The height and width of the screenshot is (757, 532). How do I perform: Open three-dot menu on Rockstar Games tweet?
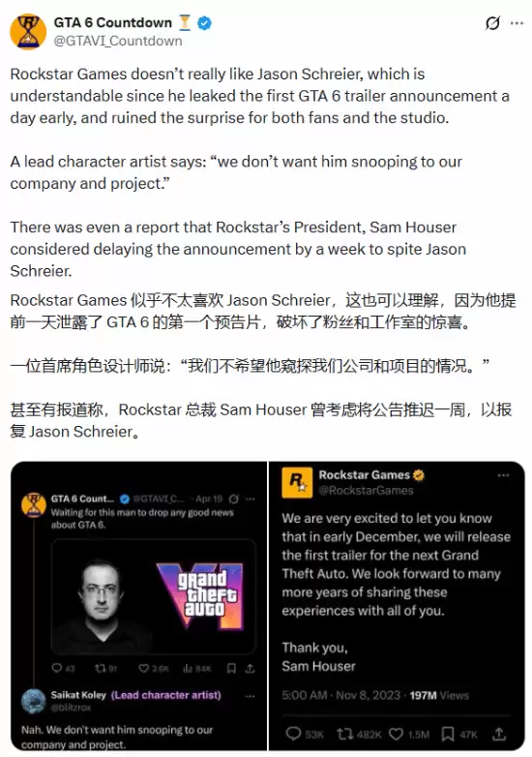pyautogui.click(x=503, y=475)
